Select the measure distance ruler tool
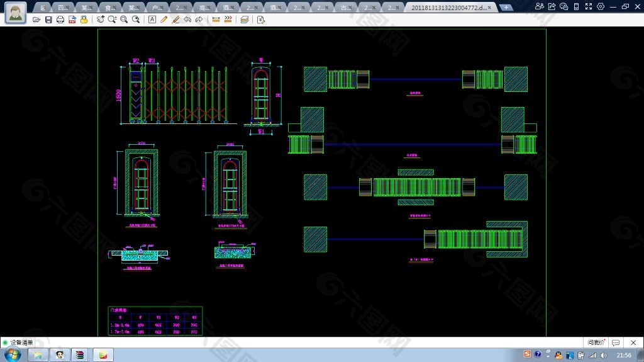Viewport: 644px width, 362px height. pos(216,20)
